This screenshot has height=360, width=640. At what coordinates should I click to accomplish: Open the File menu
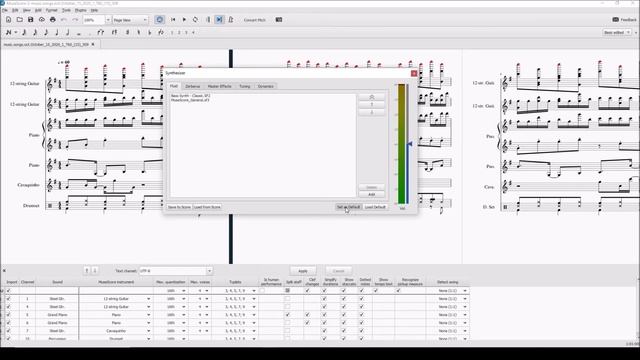coord(5,10)
